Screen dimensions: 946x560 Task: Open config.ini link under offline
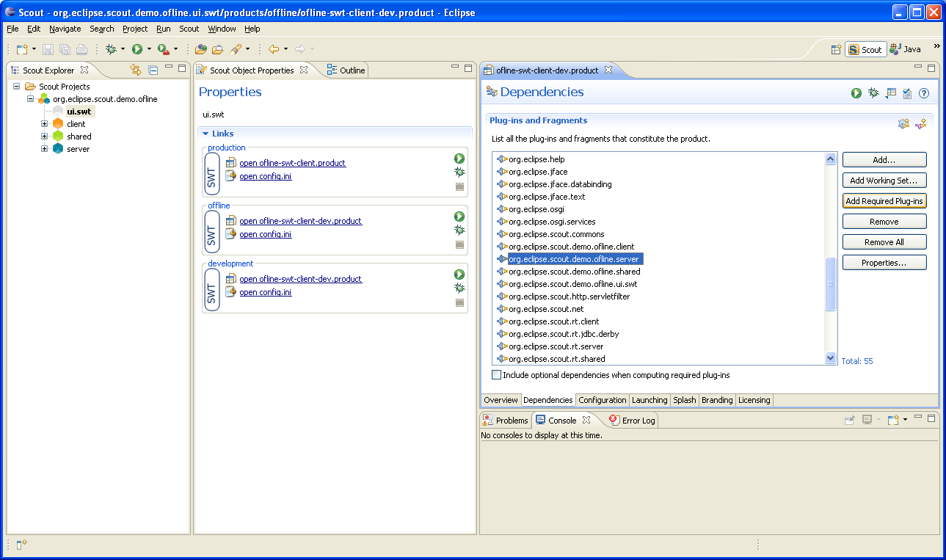pos(265,234)
